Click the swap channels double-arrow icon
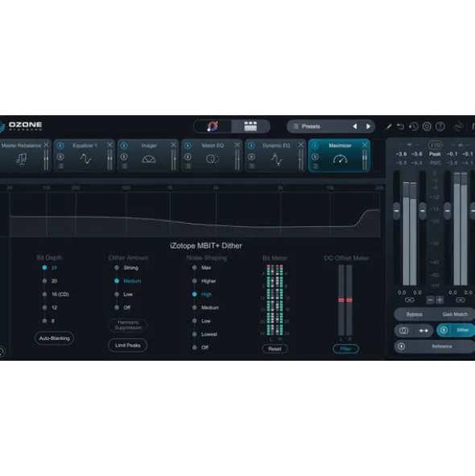 tap(423, 330)
